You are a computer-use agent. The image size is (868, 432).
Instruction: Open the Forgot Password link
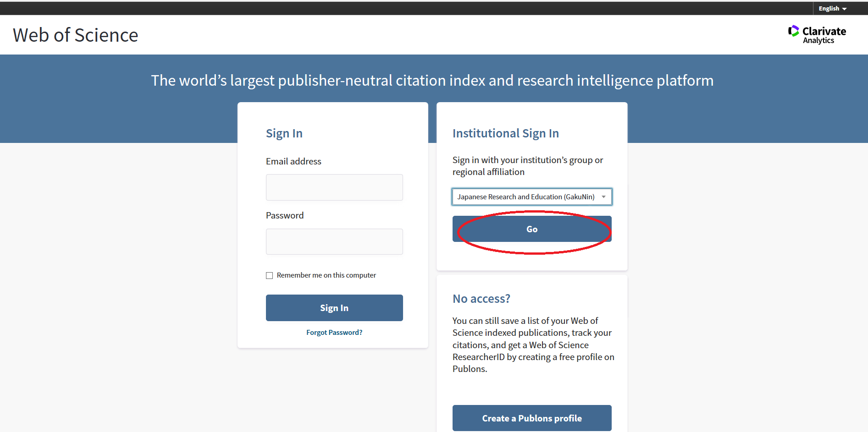334,333
